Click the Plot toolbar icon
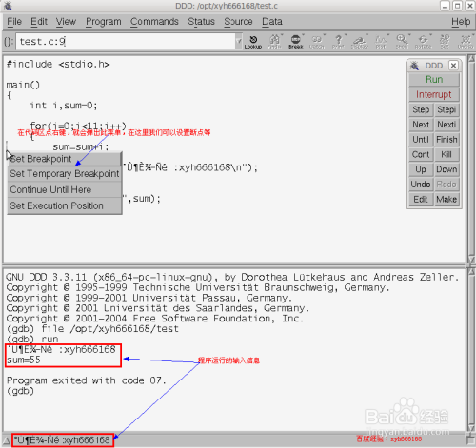This screenshot has height=448, width=476. 381,42
